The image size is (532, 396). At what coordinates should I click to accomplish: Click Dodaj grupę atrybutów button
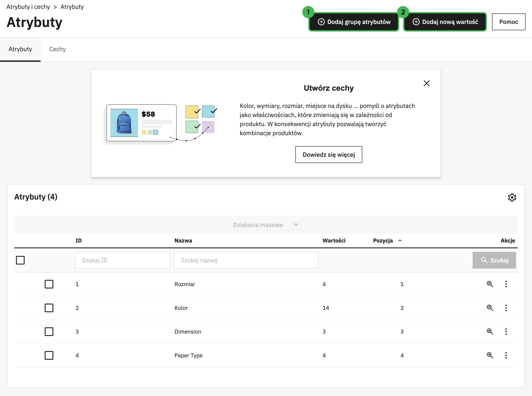[354, 22]
